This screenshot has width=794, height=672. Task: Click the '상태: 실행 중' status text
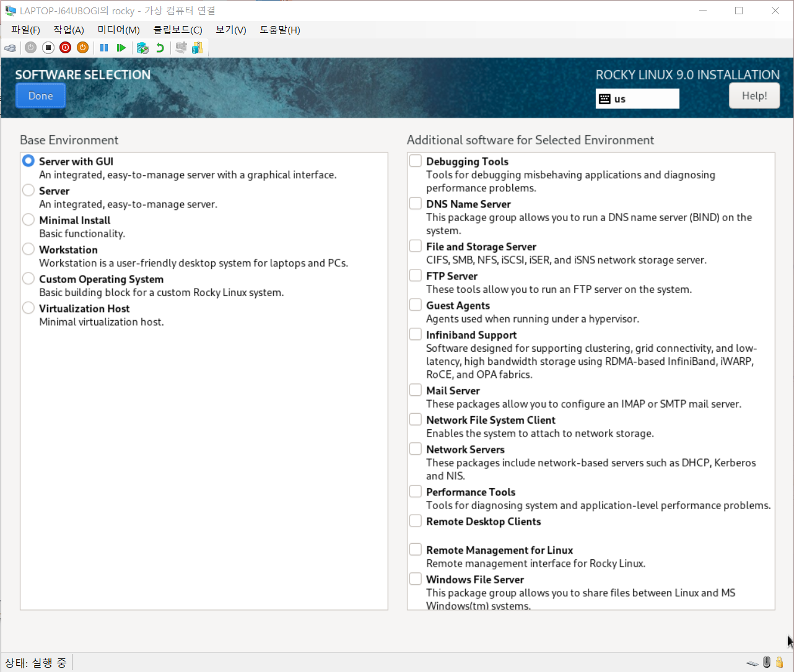36,663
